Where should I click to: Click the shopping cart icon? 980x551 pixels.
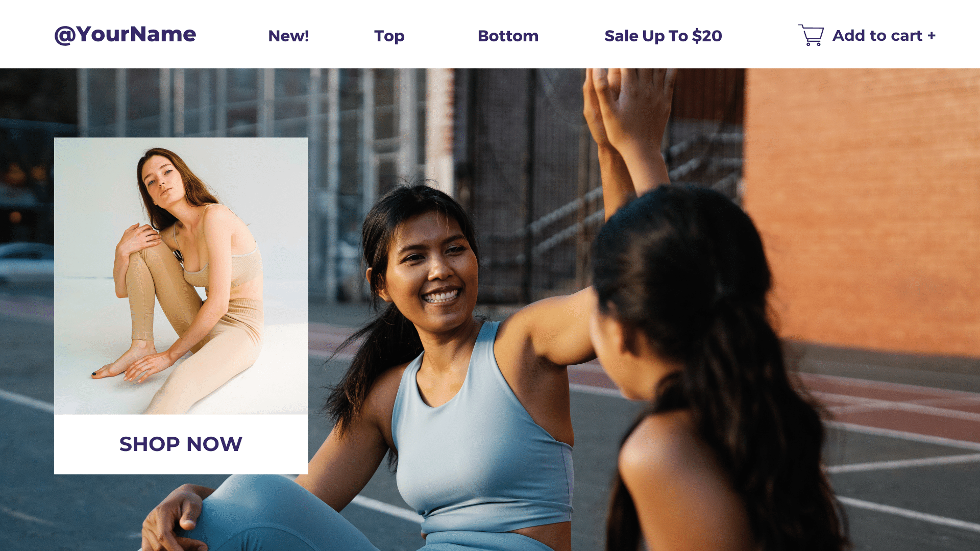tap(811, 35)
